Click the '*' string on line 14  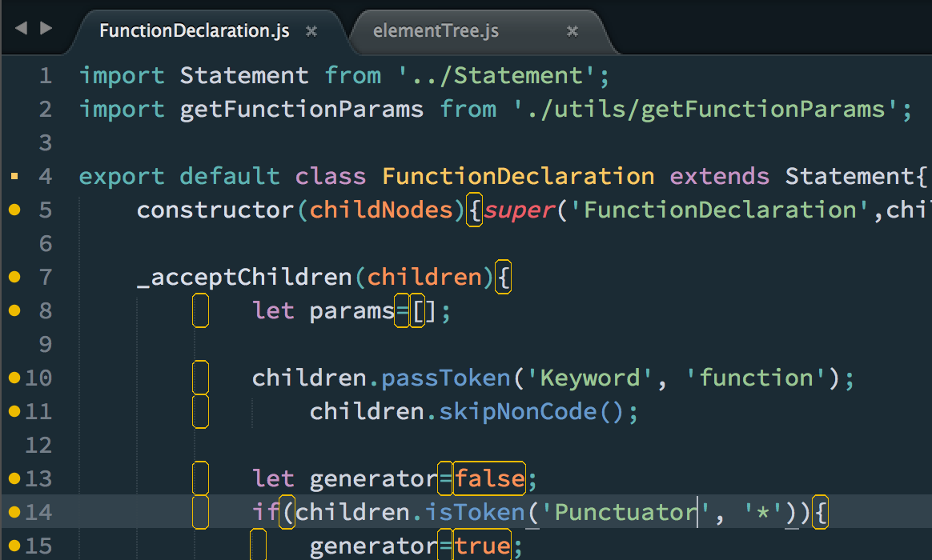(x=762, y=512)
